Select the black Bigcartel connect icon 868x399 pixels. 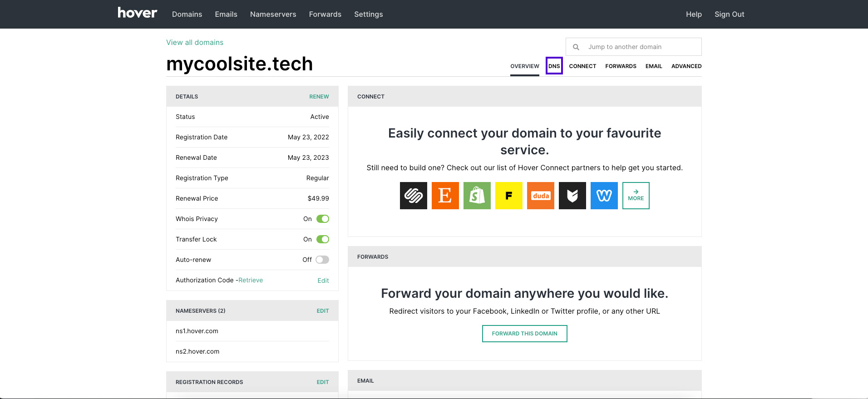tap(572, 196)
